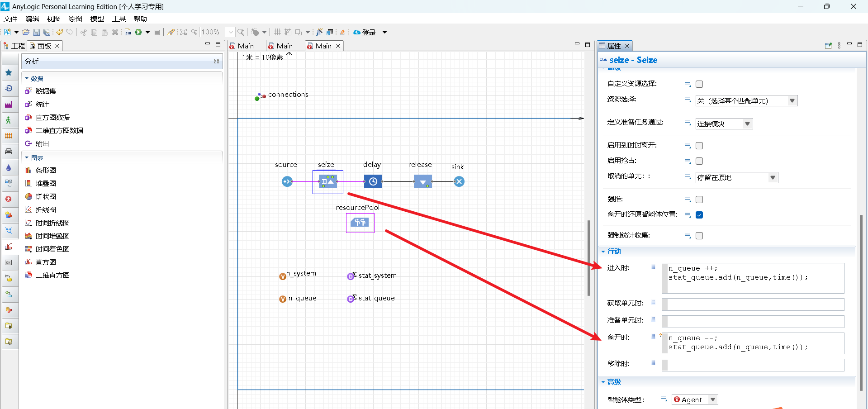Viewport: 868px width, 409px height.
Task: Toggle 自定义资源选择 checkbox
Action: click(699, 84)
